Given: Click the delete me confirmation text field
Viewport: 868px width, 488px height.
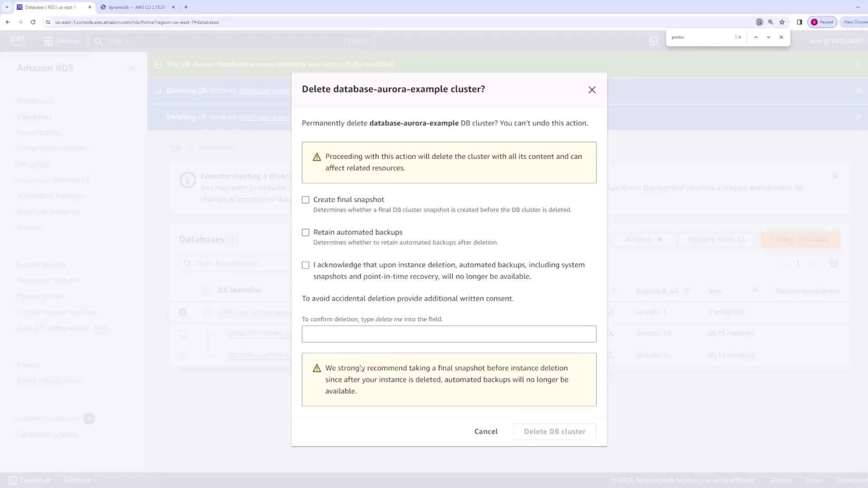Looking at the screenshot, I should coord(449,334).
